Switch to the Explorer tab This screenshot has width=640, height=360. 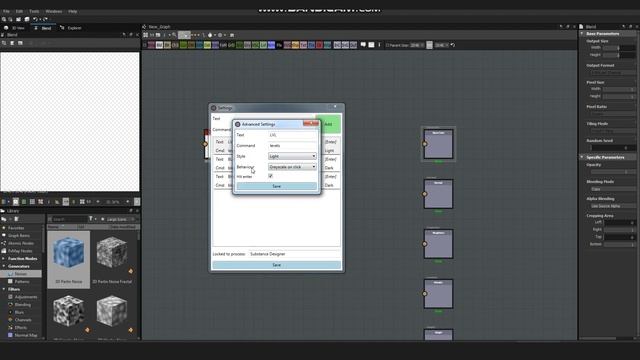click(x=71, y=28)
